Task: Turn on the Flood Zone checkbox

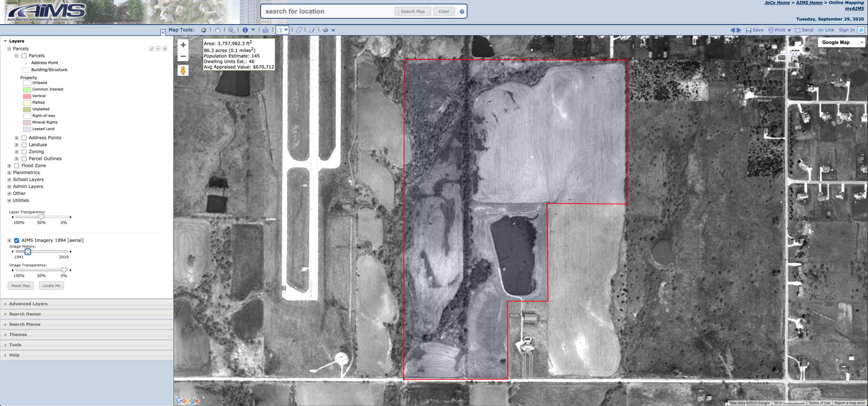Action: (17, 166)
